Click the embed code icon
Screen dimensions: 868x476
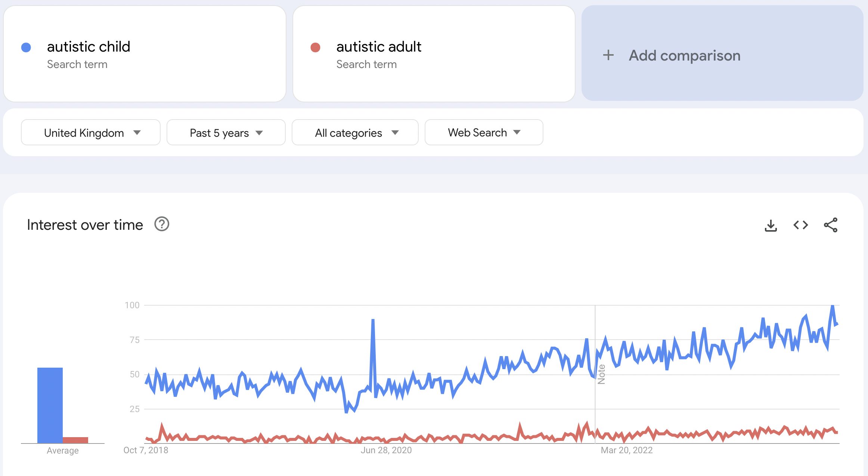(800, 225)
